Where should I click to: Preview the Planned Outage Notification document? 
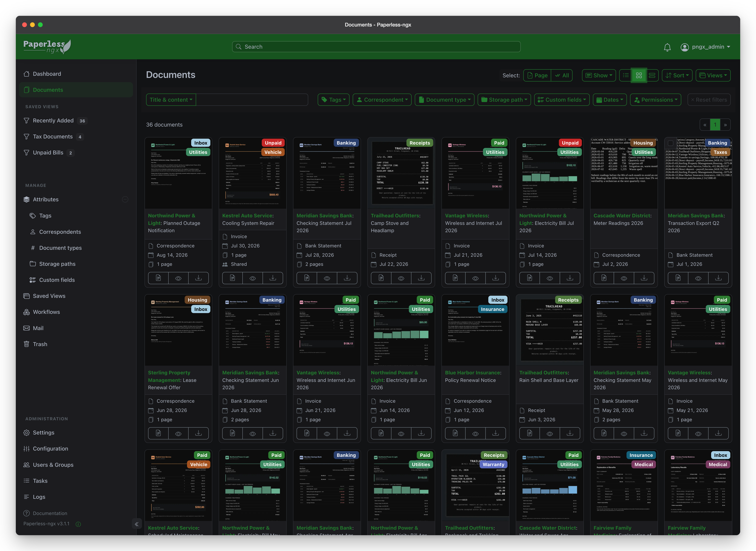(178, 278)
